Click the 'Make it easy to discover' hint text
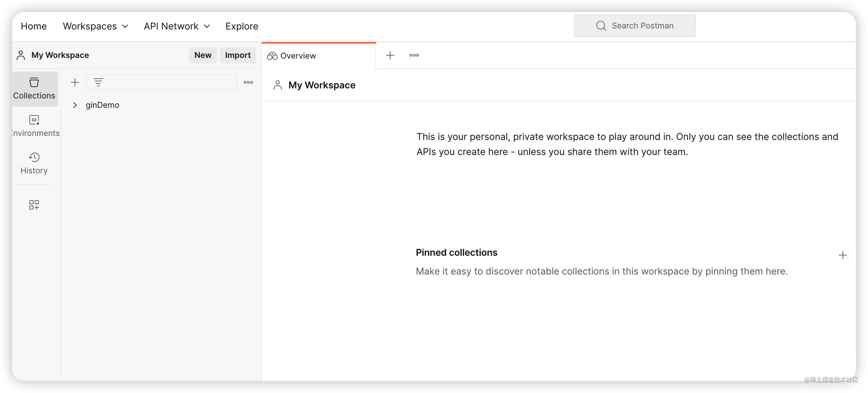The width and height of the screenshot is (868, 393). (x=602, y=271)
